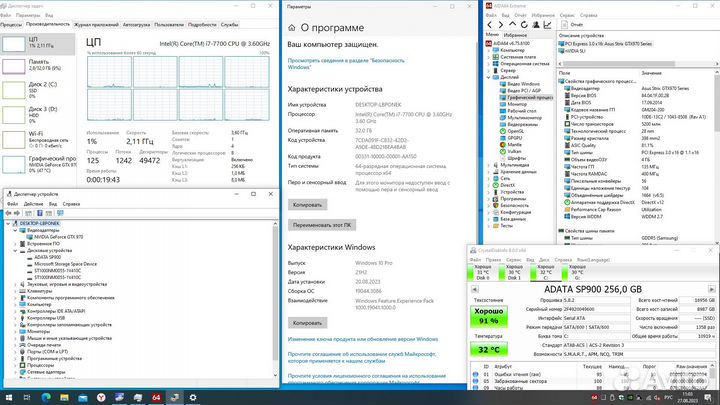
Task: Collapse Дисковые устройства node in Device Manager
Action: (x=15, y=251)
